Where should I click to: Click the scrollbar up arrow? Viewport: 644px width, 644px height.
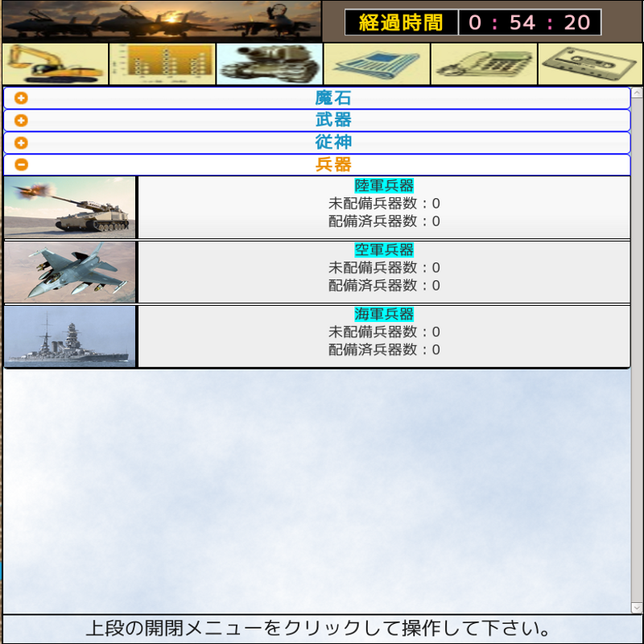pyautogui.click(x=637, y=93)
